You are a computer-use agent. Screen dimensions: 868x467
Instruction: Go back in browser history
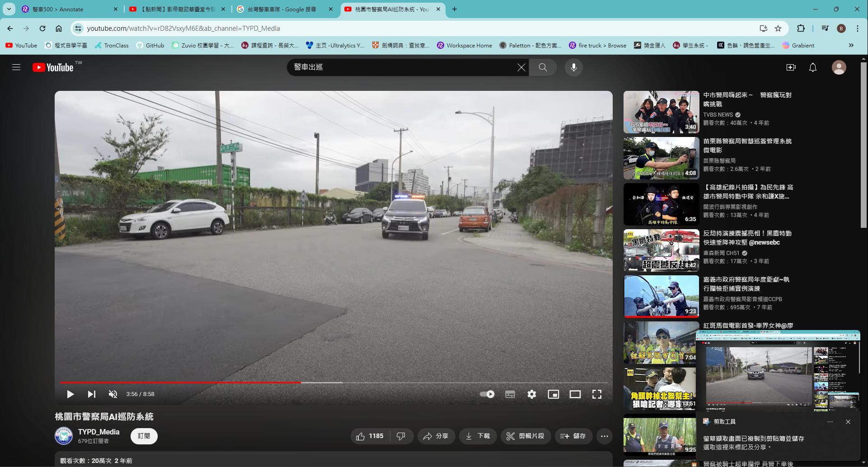pos(10,28)
